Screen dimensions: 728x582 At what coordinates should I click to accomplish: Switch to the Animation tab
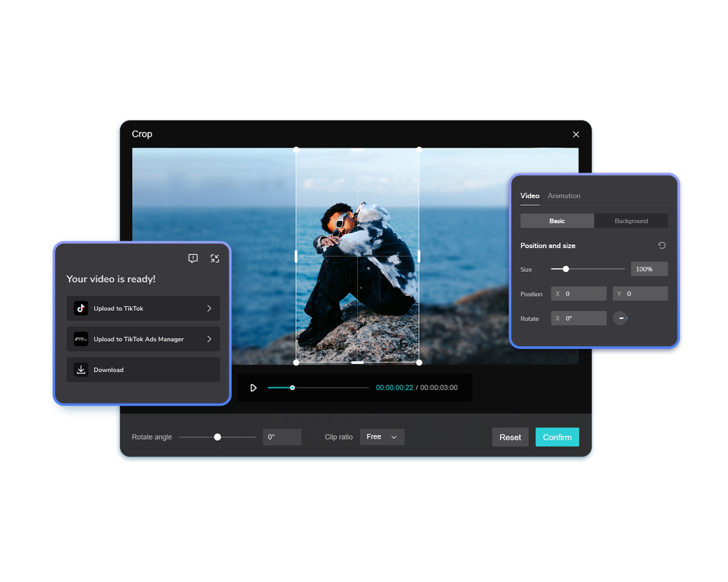(x=563, y=196)
